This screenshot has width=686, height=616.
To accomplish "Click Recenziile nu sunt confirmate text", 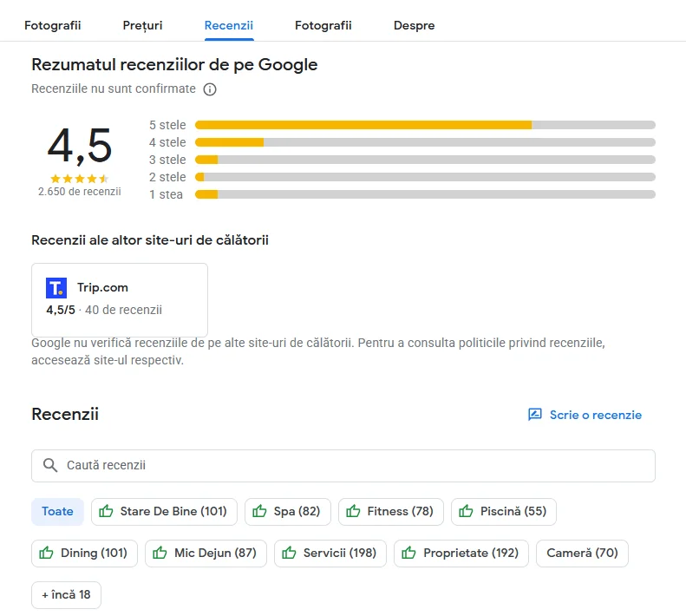I will pos(114,88).
